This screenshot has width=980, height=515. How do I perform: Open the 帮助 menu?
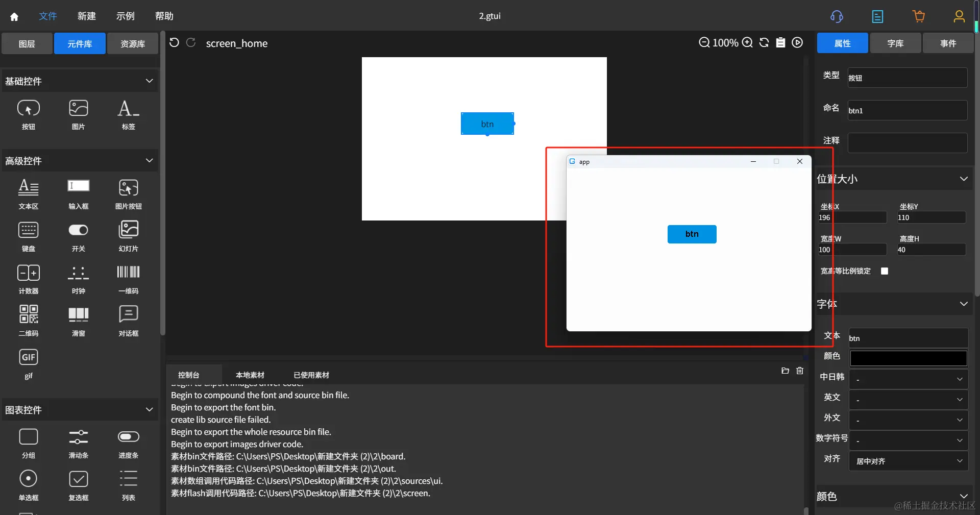click(164, 16)
